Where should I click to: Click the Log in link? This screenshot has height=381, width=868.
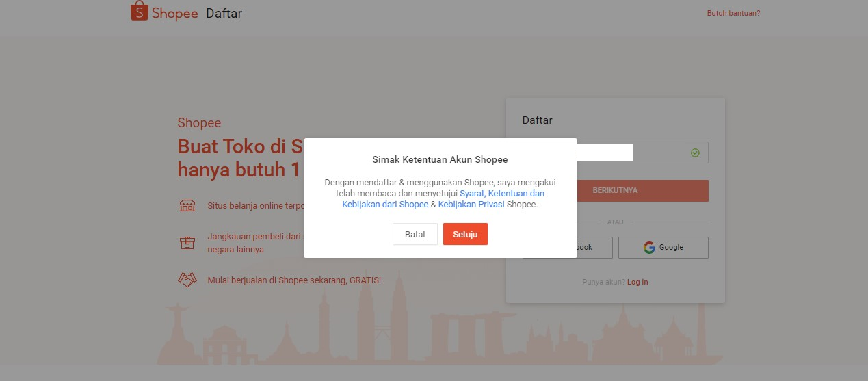pyautogui.click(x=637, y=282)
